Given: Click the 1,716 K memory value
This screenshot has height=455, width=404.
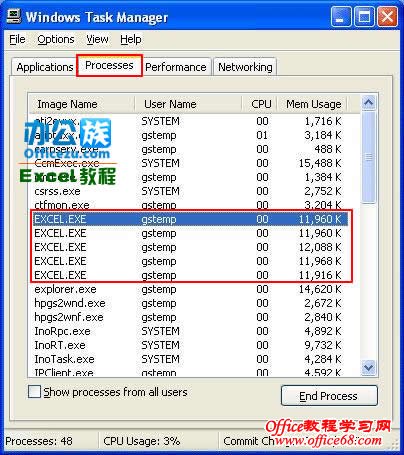Looking at the screenshot, I should (323, 121).
